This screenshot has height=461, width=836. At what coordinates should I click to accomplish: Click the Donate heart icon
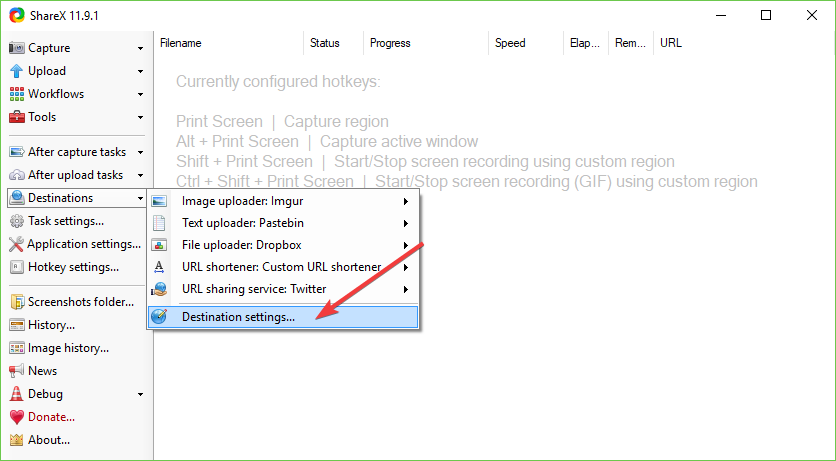coord(17,417)
